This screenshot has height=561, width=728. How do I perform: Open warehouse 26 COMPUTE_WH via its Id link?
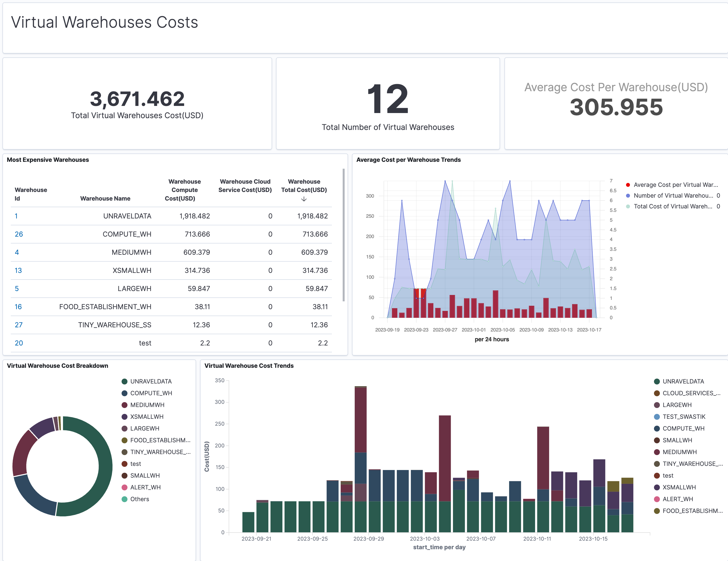coord(19,234)
